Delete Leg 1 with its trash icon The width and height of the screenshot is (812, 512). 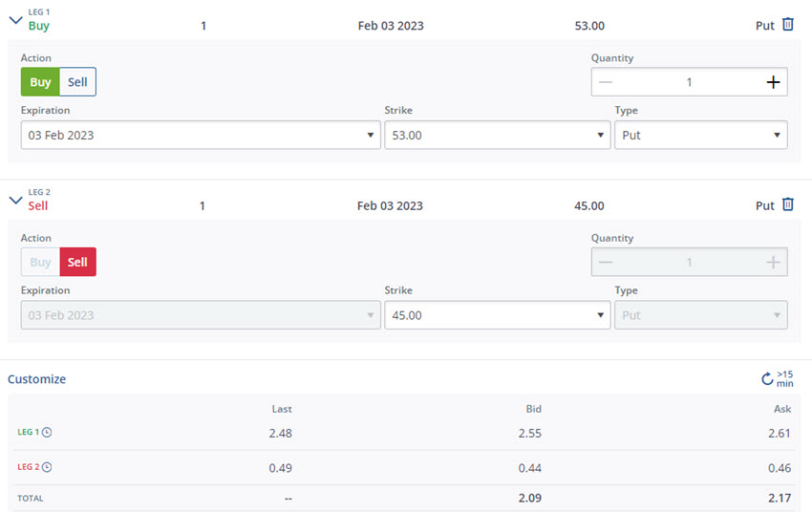tap(788, 24)
